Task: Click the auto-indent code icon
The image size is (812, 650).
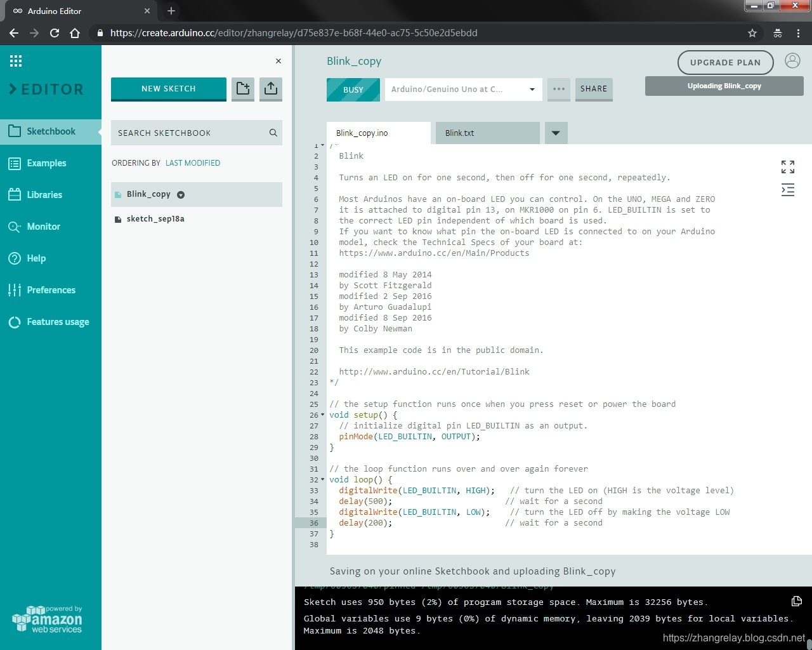Action: (x=788, y=190)
